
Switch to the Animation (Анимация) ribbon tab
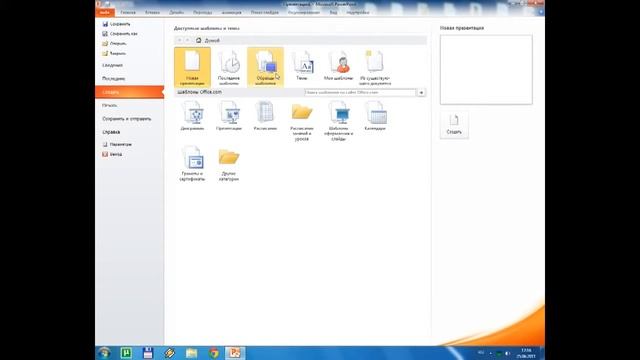(x=231, y=13)
